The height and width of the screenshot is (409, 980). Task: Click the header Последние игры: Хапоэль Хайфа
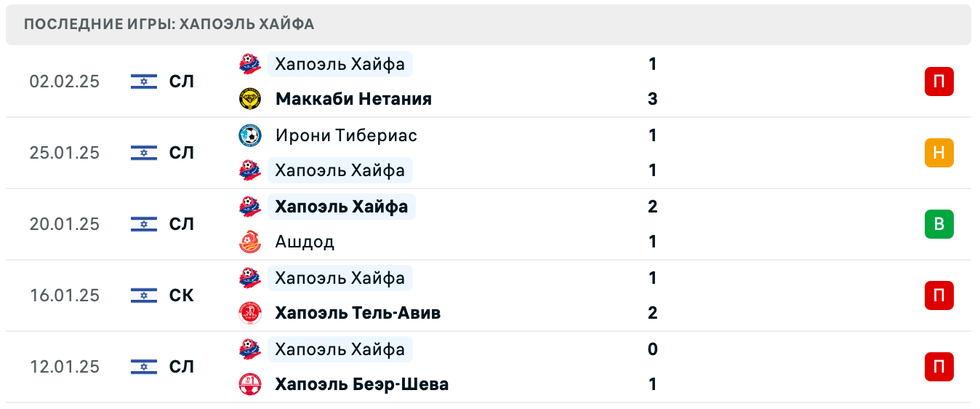(x=169, y=24)
